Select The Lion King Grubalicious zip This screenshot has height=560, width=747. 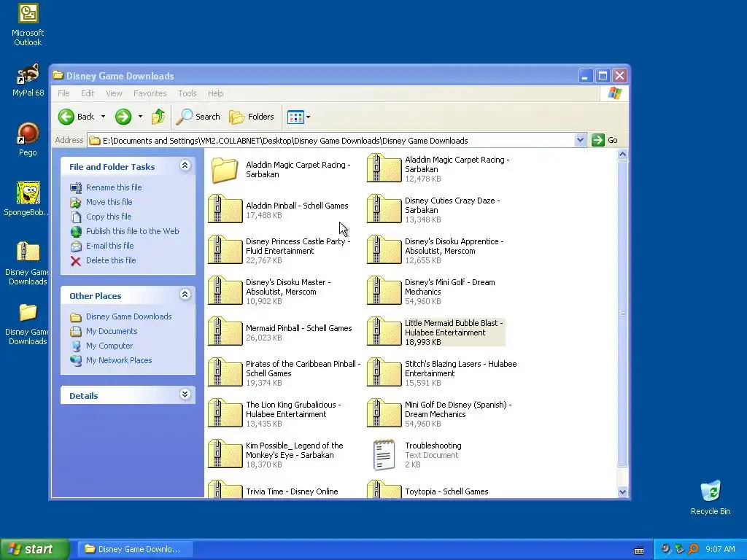(x=225, y=413)
